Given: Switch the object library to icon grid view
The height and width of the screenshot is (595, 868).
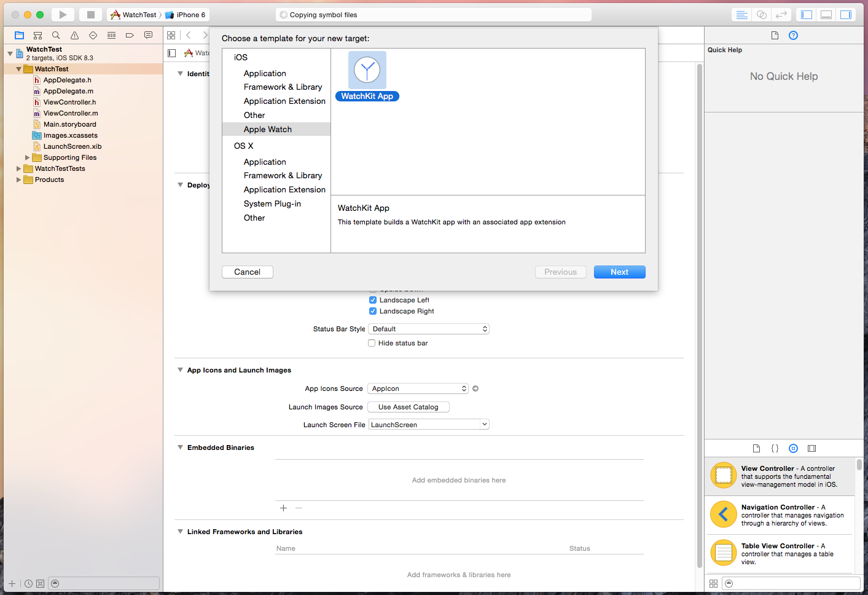Looking at the screenshot, I should [713, 584].
